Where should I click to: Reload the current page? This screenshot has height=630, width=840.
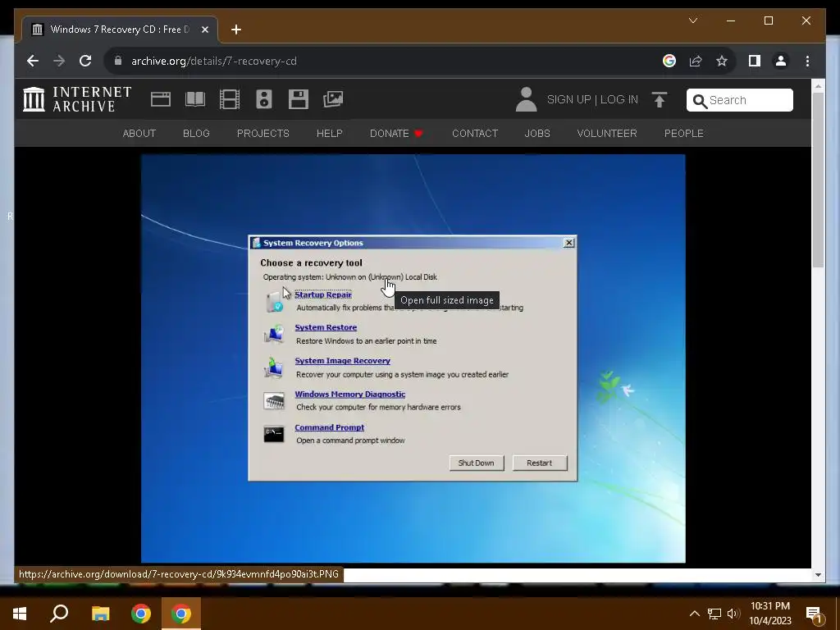(x=85, y=61)
